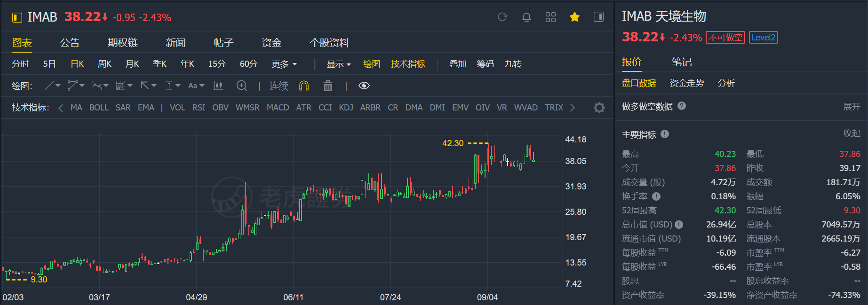Select the 15分 timeframe

[x=217, y=64]
